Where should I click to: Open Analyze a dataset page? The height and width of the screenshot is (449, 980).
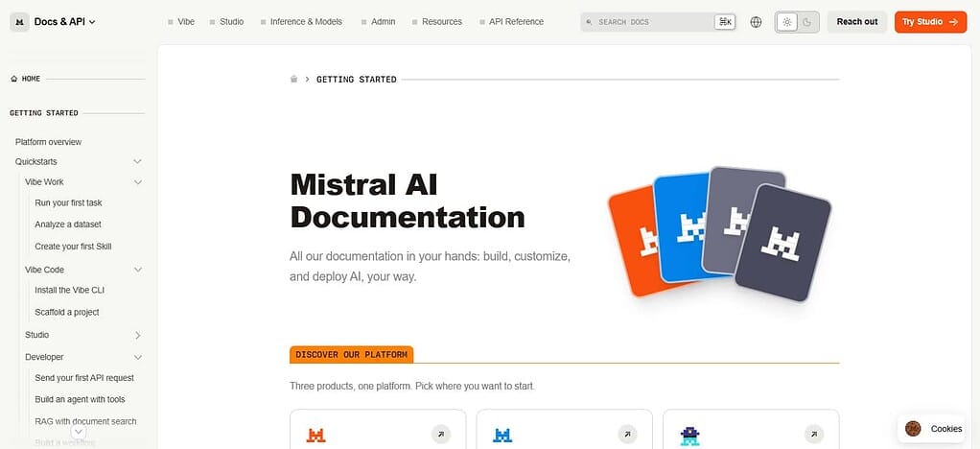[x=67, y=224]
